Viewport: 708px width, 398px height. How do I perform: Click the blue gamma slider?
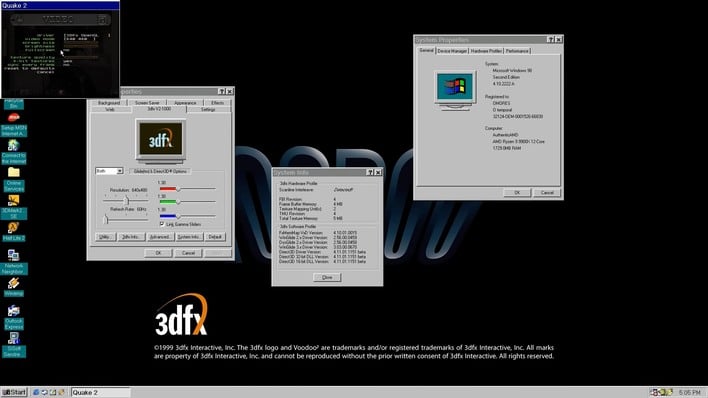click(x=178, y=216)
